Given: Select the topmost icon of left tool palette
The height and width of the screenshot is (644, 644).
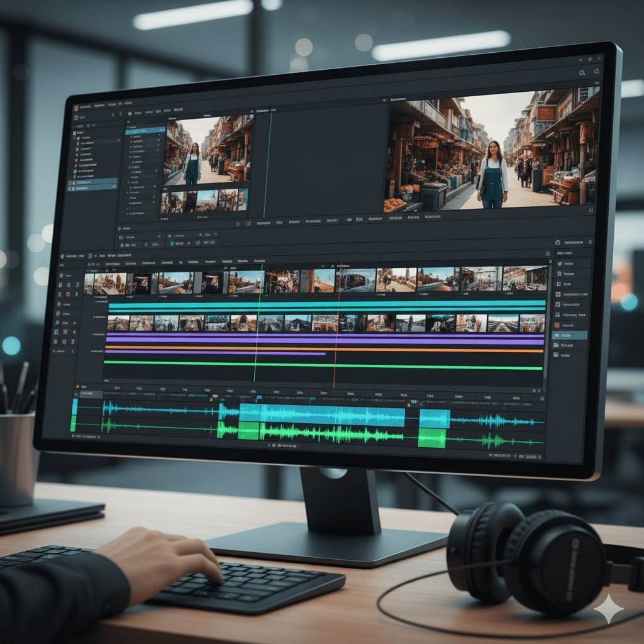Looking at the screenshot, I should point(61,275).
